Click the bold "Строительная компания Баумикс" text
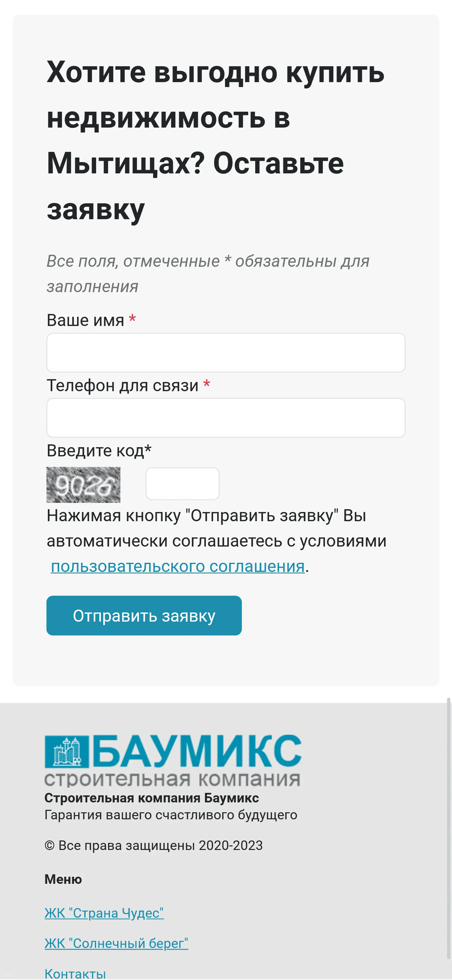 [152, 798]
